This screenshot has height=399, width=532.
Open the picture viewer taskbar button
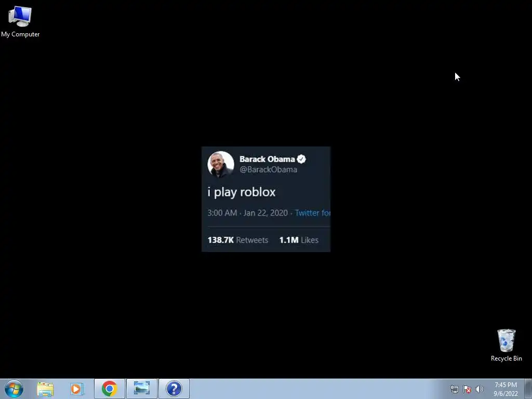(142, 389)
